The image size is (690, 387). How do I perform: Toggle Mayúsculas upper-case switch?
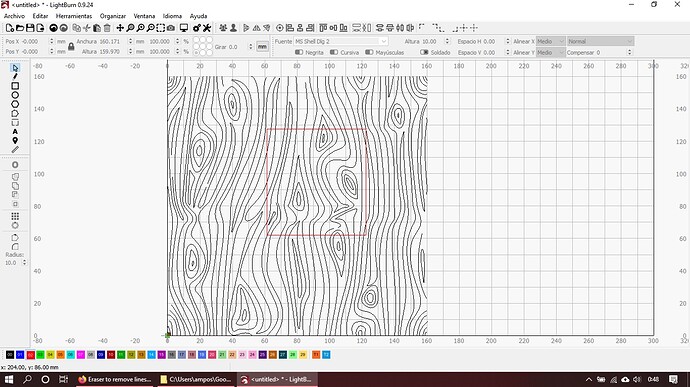(369, 52)
